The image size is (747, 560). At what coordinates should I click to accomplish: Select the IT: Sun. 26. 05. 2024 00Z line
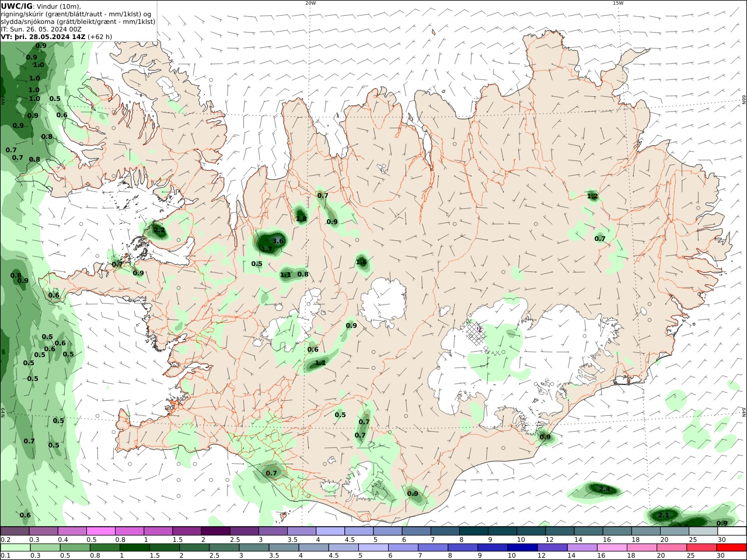click(x=41, y=29)
